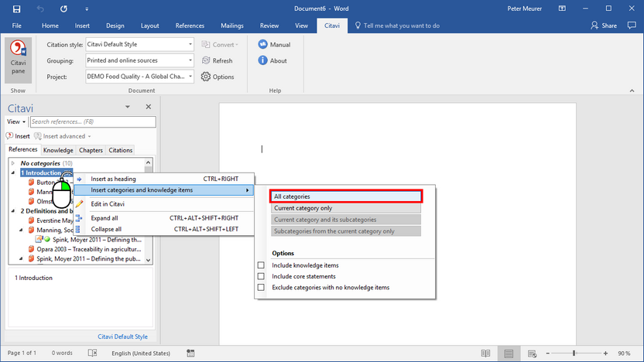Click the macro recording icon in the status bar
This screenshot has height=362, width=644.
click(x=190, y=353)
